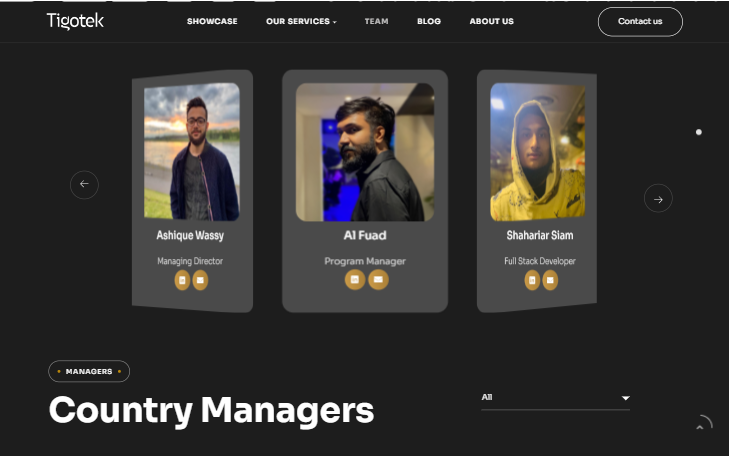Viewport: 729px width, 456px height.
Task: Click the scroll-to-top arrow icon
Action: 702,424
